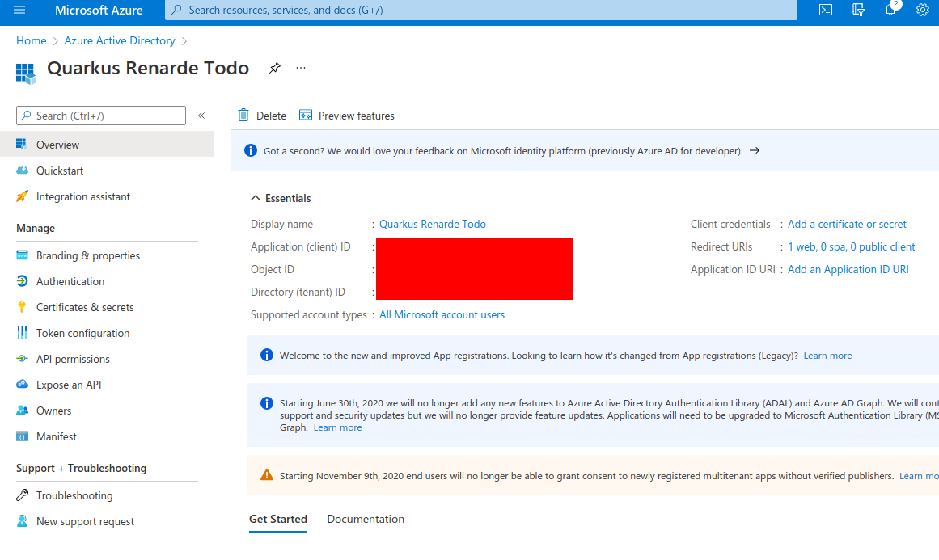Open the app Manifest editor
The height and width of the screenshot is (560, 939).
(56, 436)
